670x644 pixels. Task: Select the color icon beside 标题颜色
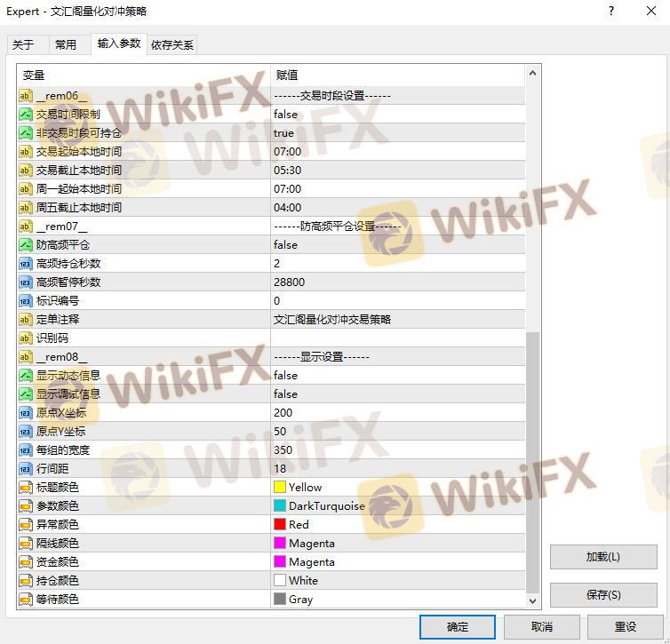click(25, 488)
